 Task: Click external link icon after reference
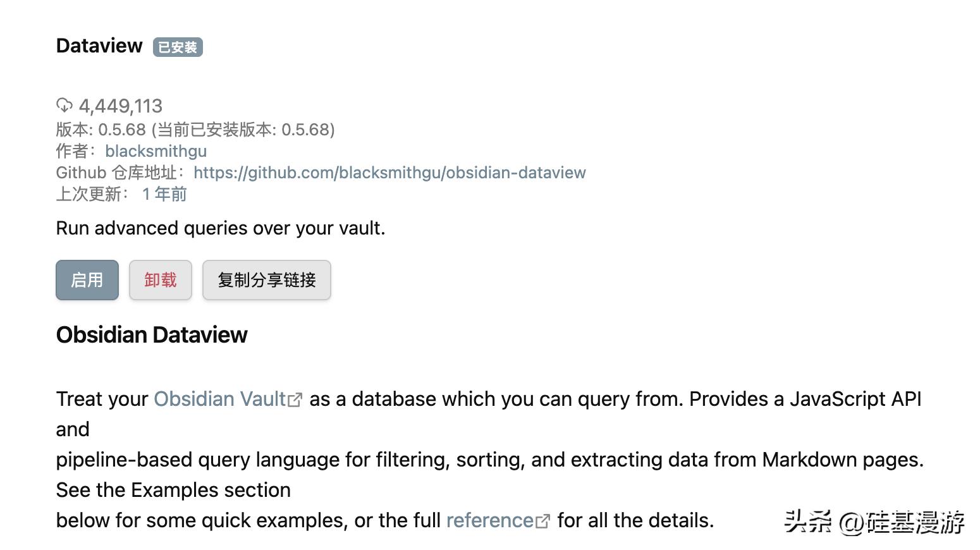click(542, 522)
